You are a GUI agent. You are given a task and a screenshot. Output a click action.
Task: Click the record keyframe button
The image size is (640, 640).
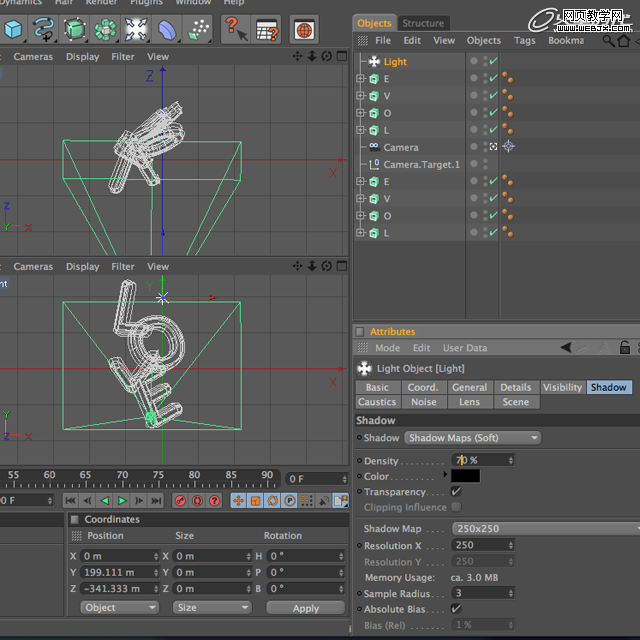click(180, 500)
